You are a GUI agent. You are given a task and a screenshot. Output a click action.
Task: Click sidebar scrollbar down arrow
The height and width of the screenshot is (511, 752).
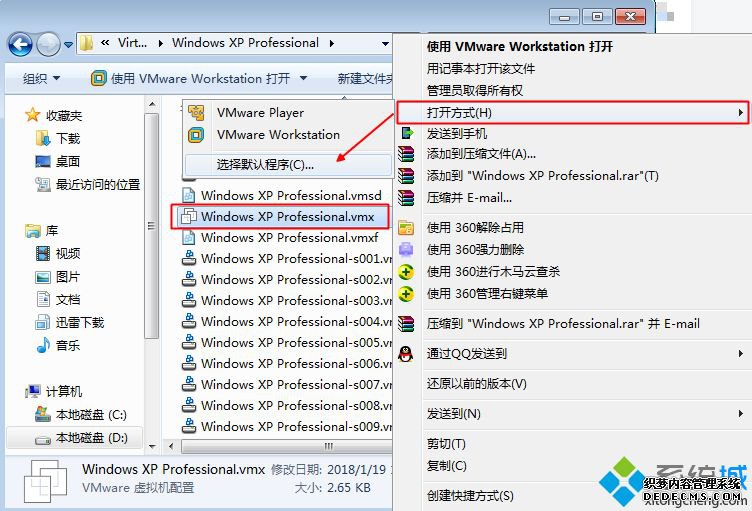[152, 446]
